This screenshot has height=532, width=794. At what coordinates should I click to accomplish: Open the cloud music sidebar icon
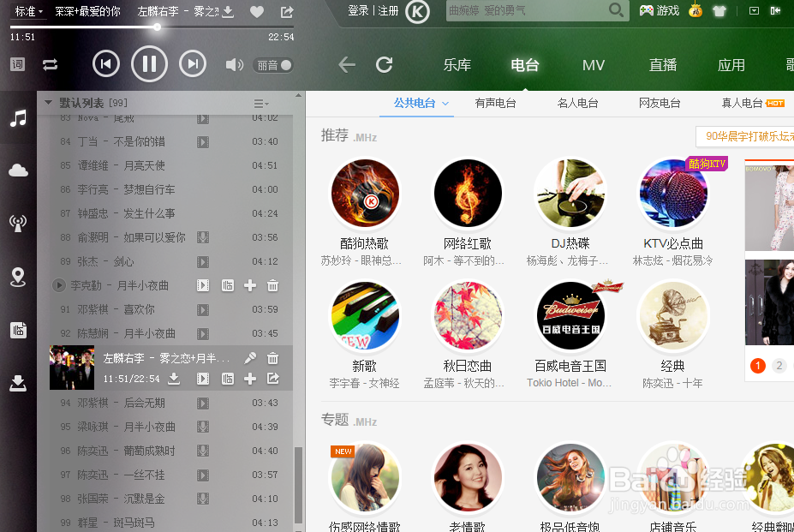(18, 170)
